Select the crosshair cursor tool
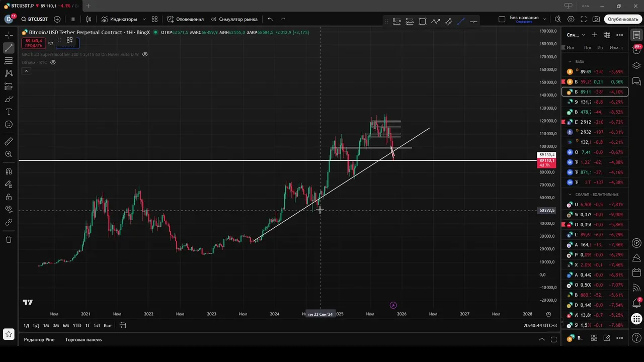The height and width of the screenshot is (362, 644). pos(9,35)
